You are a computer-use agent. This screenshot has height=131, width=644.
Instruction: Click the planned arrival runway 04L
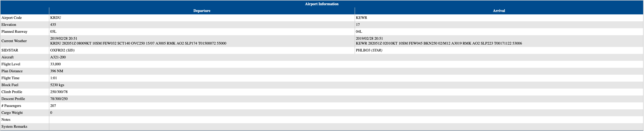point(359,32)
